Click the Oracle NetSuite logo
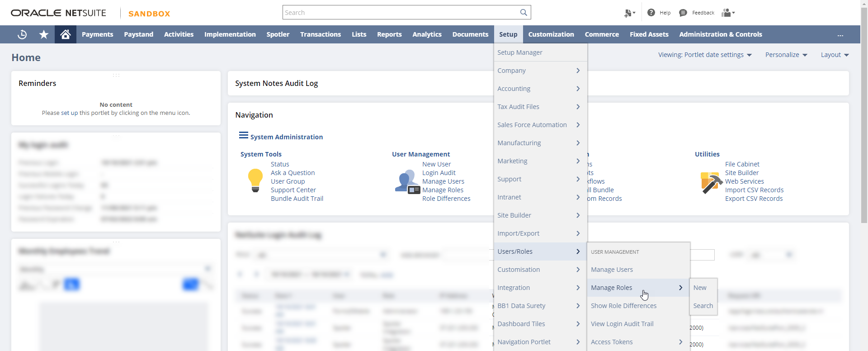The image size is (868, 351). click(x=58, y=13)
